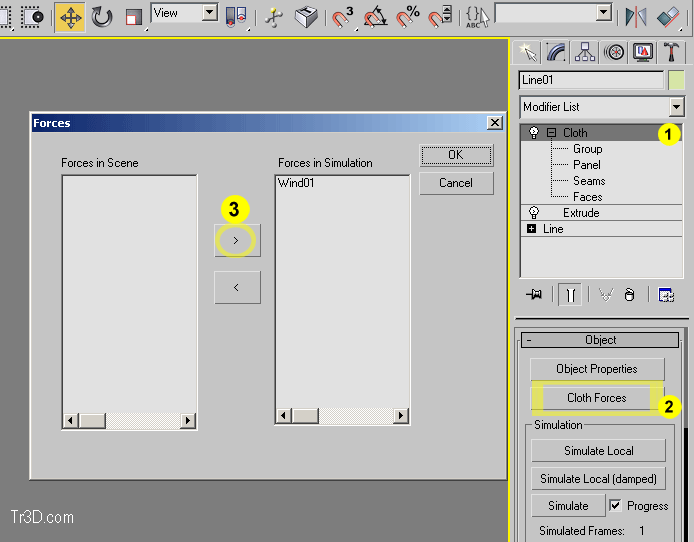Toggle the Cloth modifier lightbulb
Viewport: 694px width, 542px height.
pos(534,133)
